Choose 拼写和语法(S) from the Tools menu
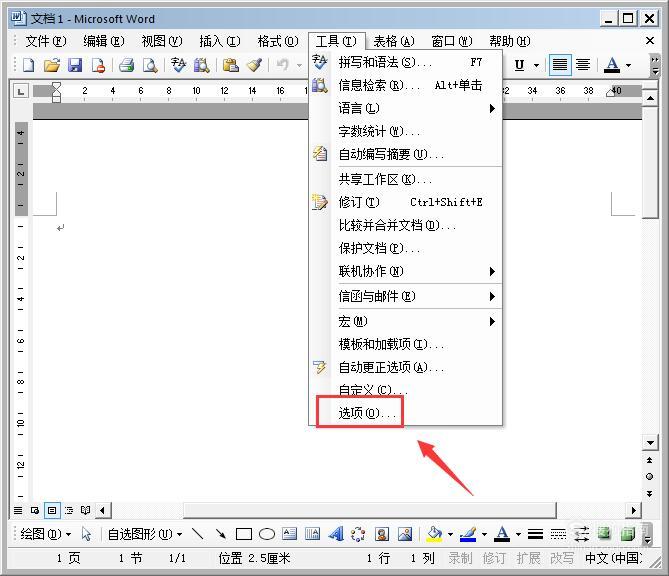The image size is (669, 576). (x=405, y=62)
